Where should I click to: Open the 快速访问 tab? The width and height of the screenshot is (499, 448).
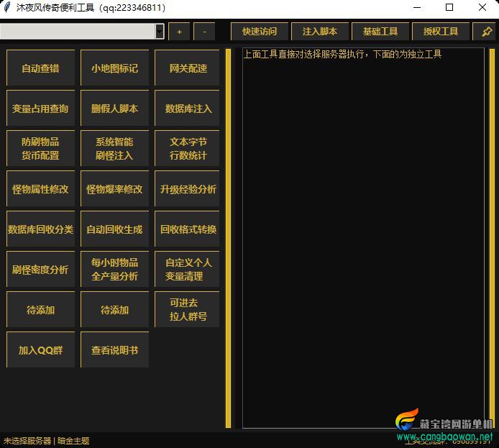click(x=260, y=31)
